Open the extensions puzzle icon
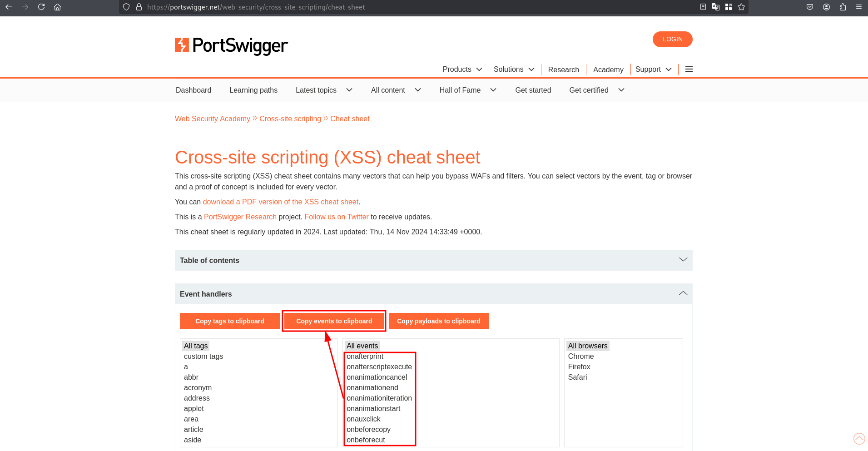 (x=843, y=7)
